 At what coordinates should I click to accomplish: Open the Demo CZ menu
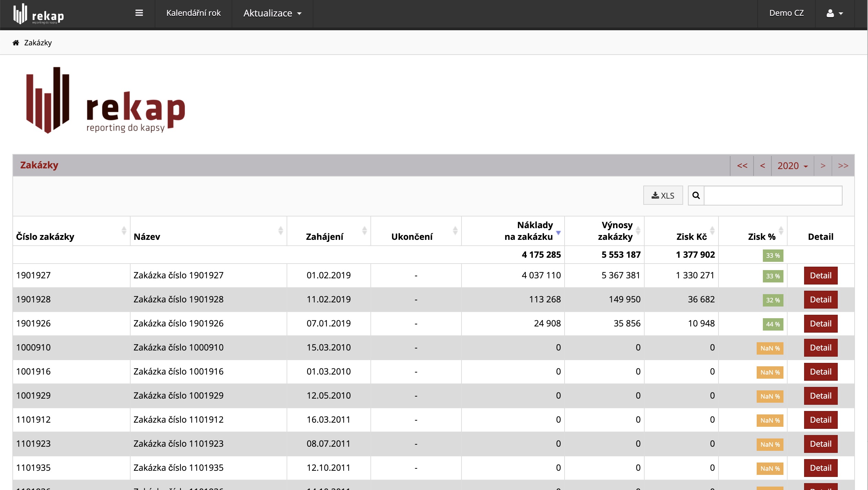click(786, 13)
